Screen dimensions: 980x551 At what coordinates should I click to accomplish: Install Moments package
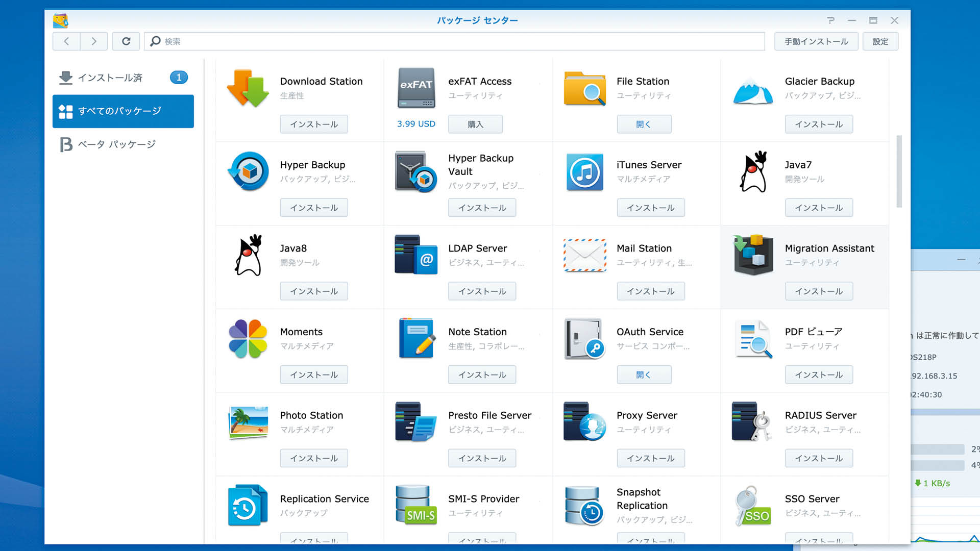coord(314,375)
